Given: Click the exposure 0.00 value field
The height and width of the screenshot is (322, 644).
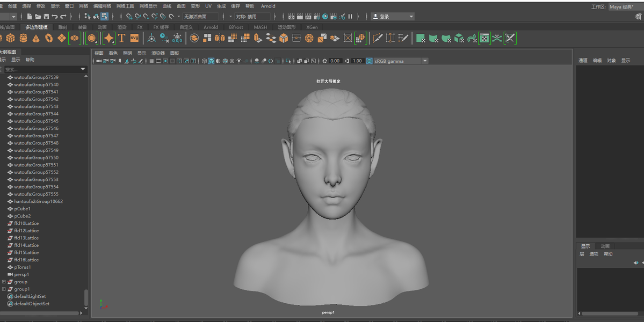Looking at the screenshot, I should coord(335,61).
